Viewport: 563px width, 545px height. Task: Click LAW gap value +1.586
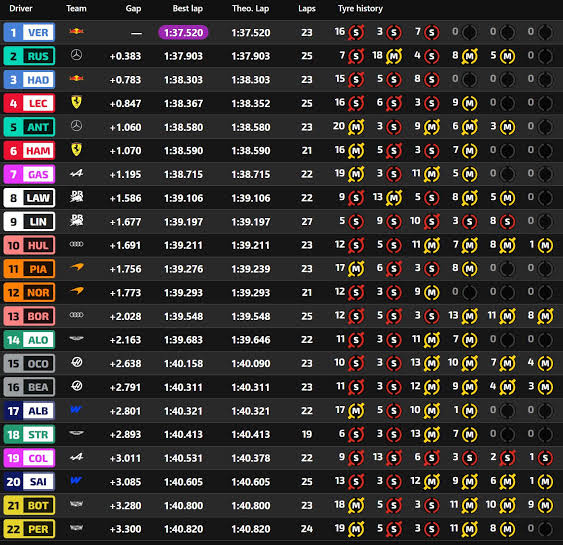(x=125, y=198)
